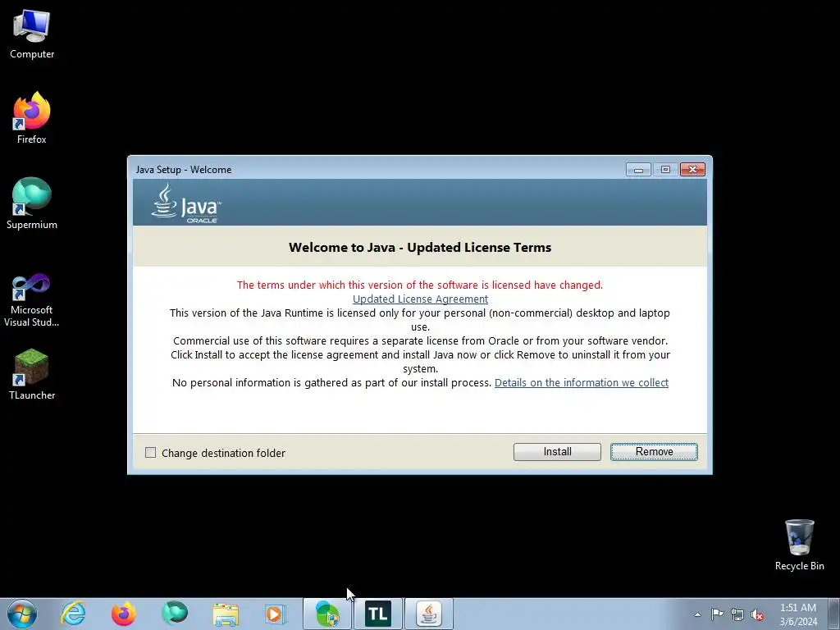The width and height of the screenshot is (840, 630).
Task: Switch to the Java setup taskbar item
Action: (x=429, y=614)
